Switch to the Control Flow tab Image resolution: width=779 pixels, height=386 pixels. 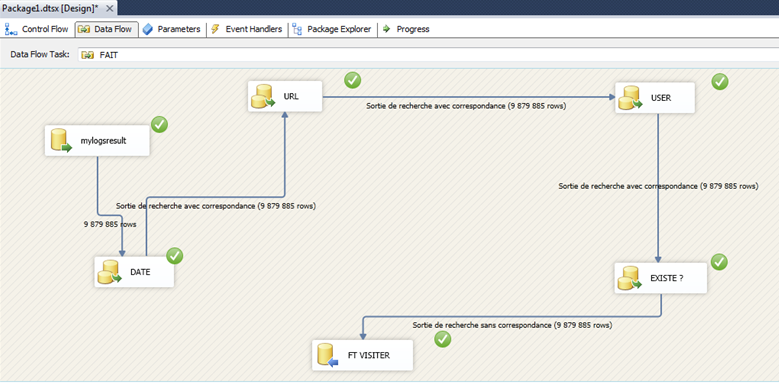pos(37,29)
